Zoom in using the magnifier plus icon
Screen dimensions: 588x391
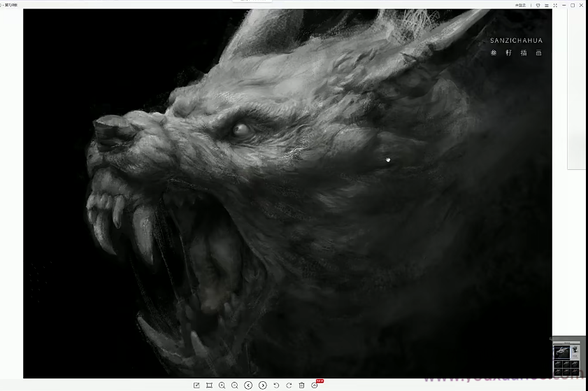[x=222, y=385]
